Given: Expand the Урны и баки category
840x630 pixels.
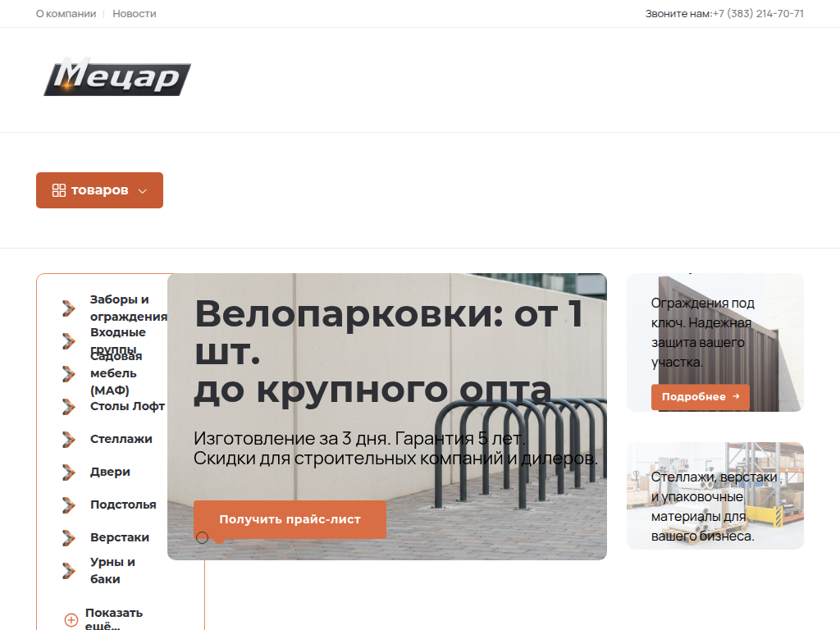Looking at the screenshot, I should (x=111, y=569).
